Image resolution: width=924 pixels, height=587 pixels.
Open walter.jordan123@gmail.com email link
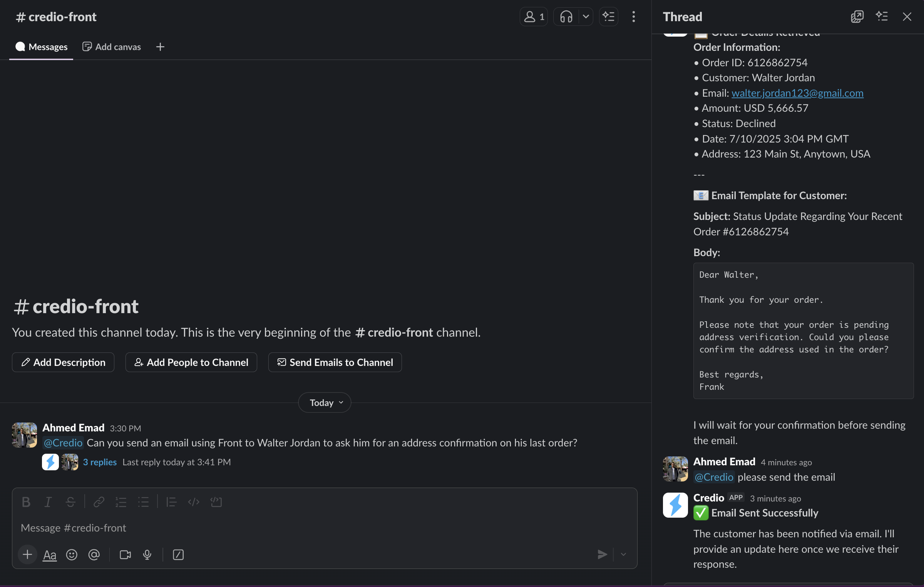[797, 93]
